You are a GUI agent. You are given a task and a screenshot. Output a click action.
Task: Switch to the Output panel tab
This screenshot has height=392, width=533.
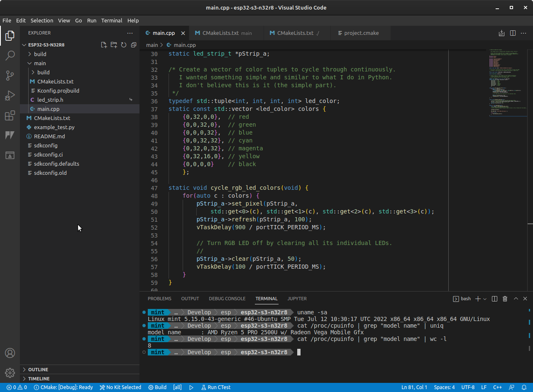[x=190, y=299]
